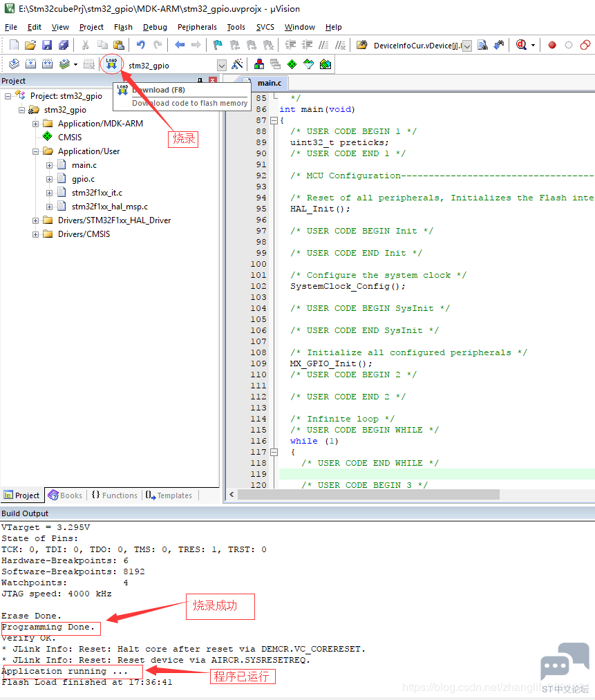
Task: Comment selection toolbar icon
Action: [x=323, y=45]
